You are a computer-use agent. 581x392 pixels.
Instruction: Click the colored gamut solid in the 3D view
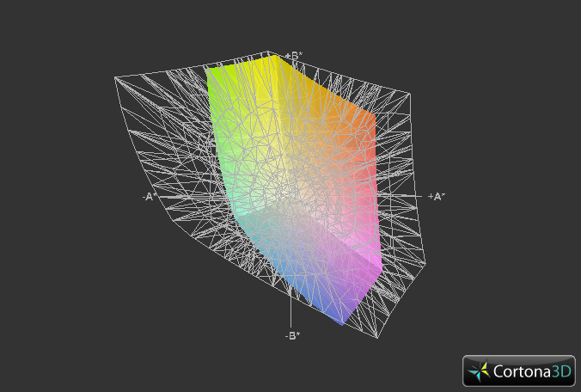tap(297, 189)
